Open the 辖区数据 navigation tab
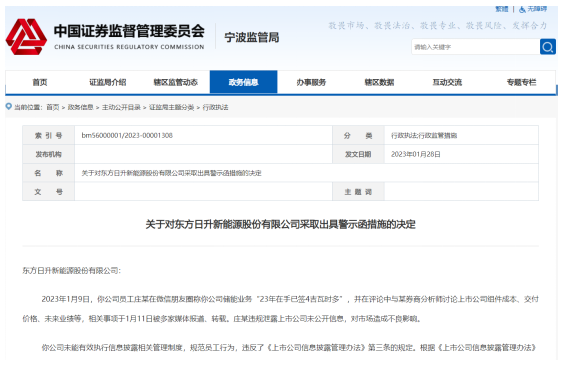The width and height of the screenshot is (562, 366). [x=379, y=82]
